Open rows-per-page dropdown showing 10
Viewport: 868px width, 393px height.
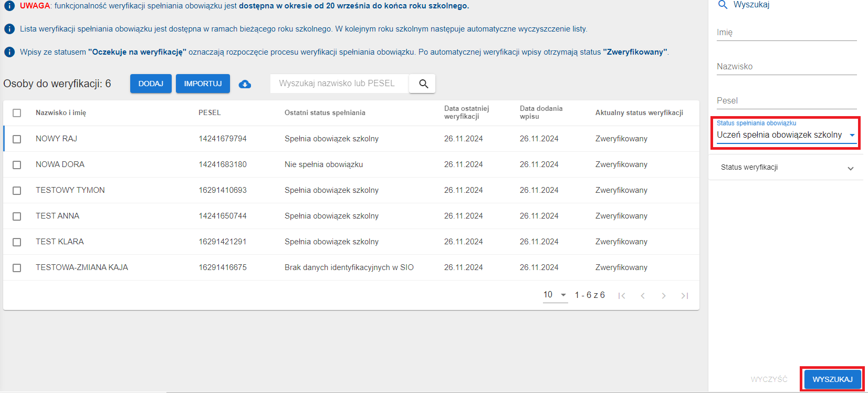[x=555, y=295]
